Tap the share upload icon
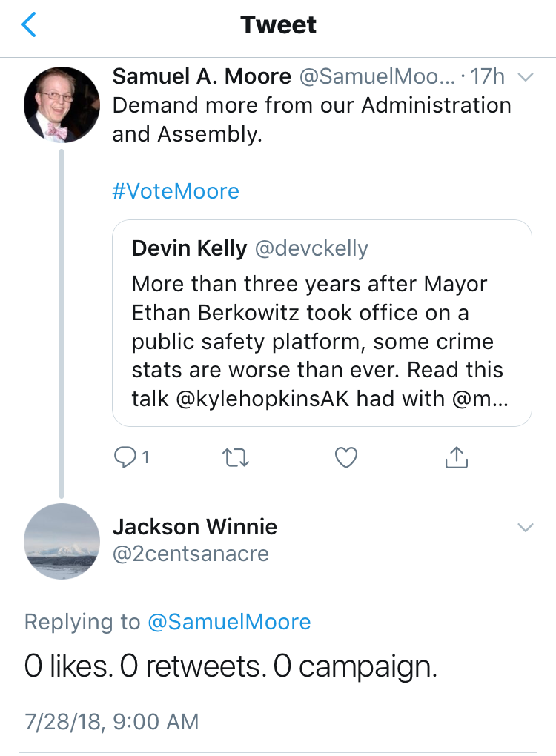 coord(456,457)
